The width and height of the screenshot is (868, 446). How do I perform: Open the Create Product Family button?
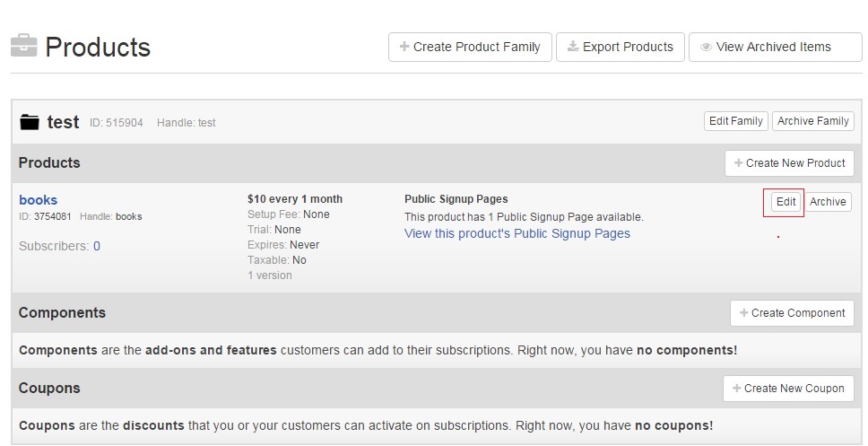[x=470, y=47]
